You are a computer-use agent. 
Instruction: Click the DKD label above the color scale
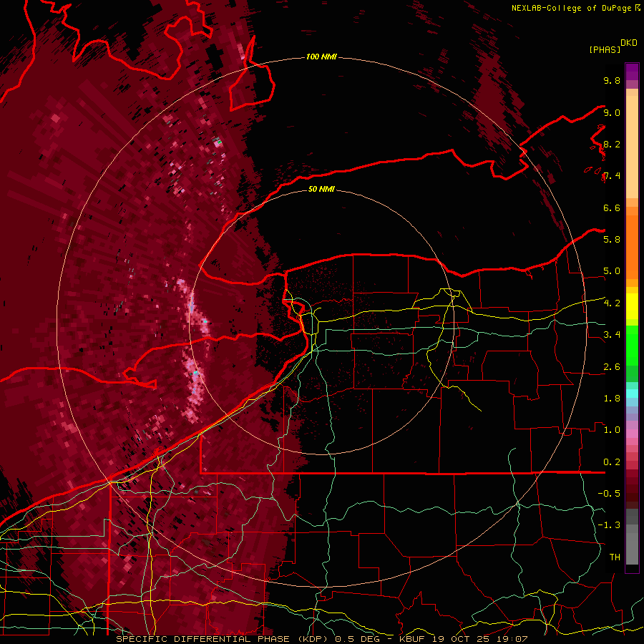tap(629, 43)
